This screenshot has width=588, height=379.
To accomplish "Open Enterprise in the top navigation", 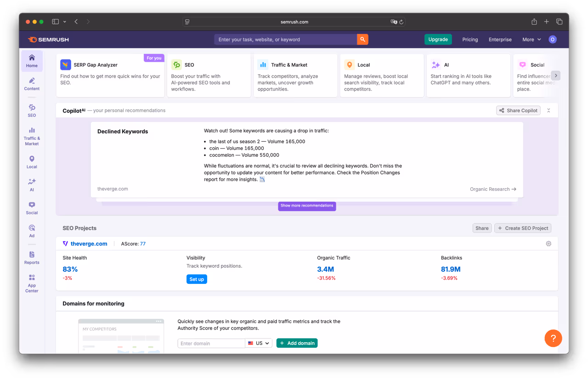I will click(500, 40).
